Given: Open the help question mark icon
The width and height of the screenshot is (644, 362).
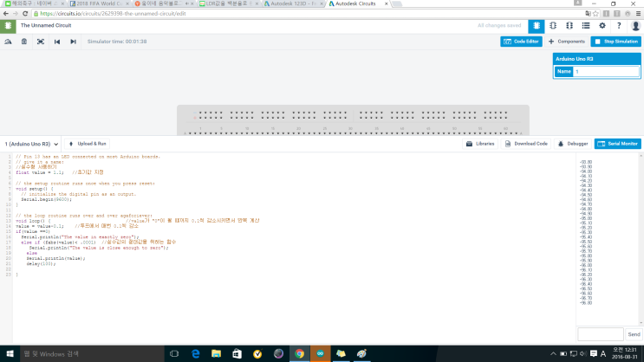Looking at the screenshot, I should [619, 26].
